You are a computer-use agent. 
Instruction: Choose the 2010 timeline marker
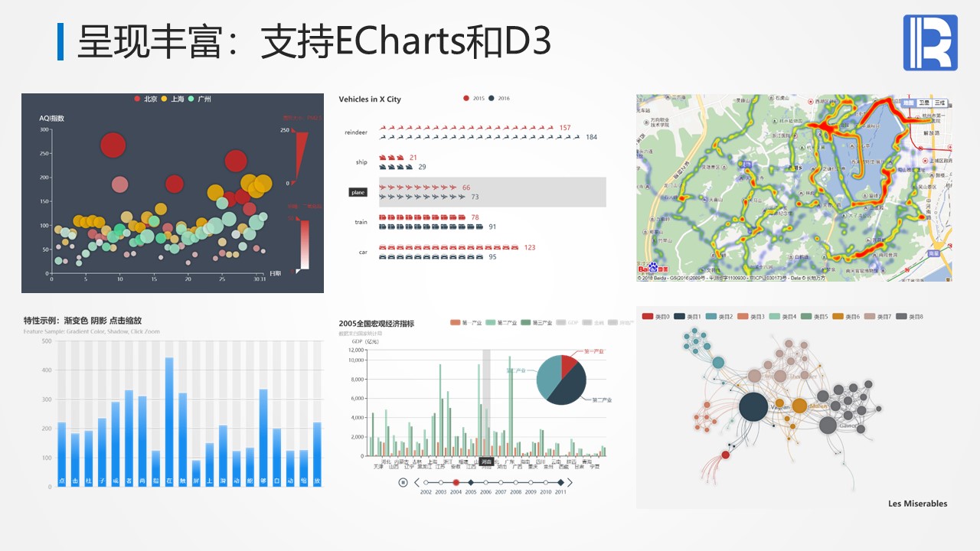tap(546, 482)
